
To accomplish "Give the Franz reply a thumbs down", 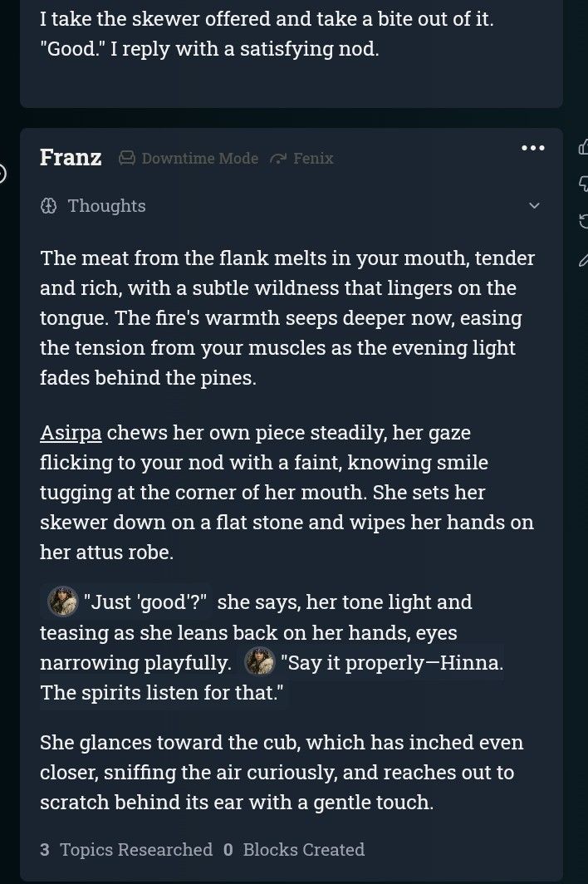I will pyautogui.click(x=584, y=184).
